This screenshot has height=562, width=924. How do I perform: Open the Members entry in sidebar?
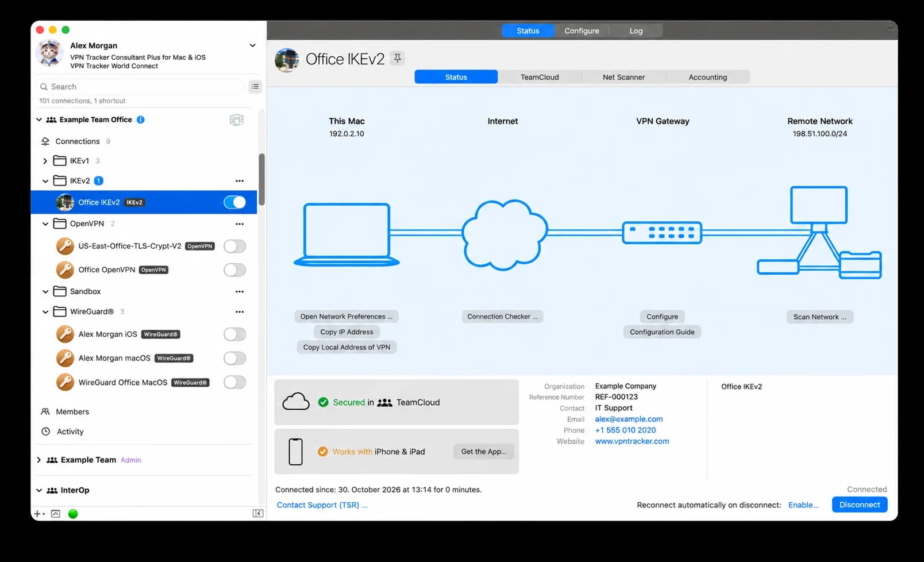click(x=72, y=412)
